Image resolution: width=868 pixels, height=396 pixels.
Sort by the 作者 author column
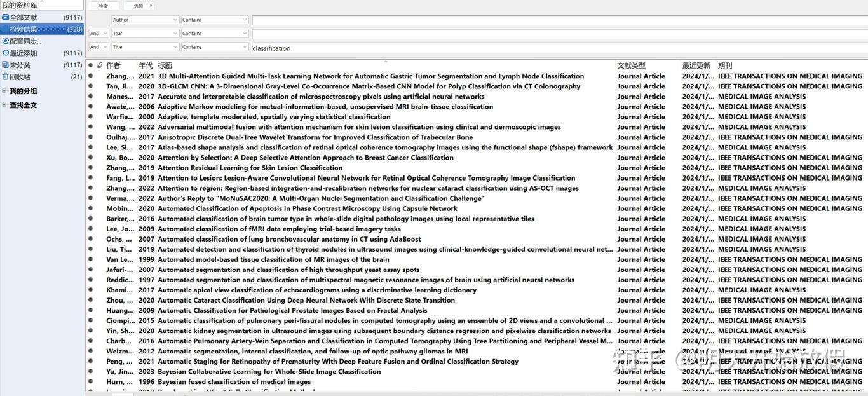pyautogui.click(x=114, y=65)
